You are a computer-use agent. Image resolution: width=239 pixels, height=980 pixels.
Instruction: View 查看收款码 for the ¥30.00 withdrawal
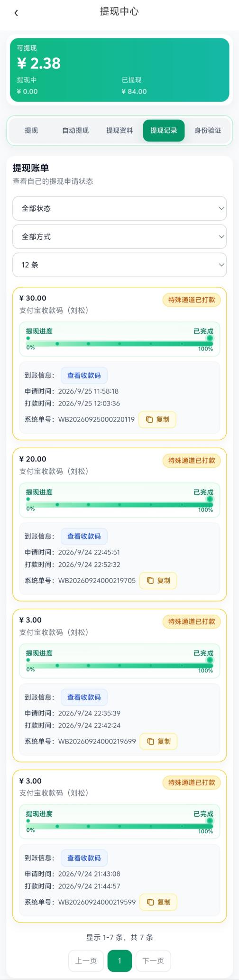84,376
